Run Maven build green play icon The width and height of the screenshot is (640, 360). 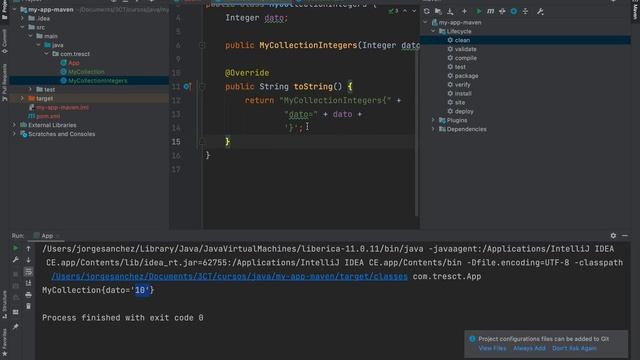click(478, 11)
